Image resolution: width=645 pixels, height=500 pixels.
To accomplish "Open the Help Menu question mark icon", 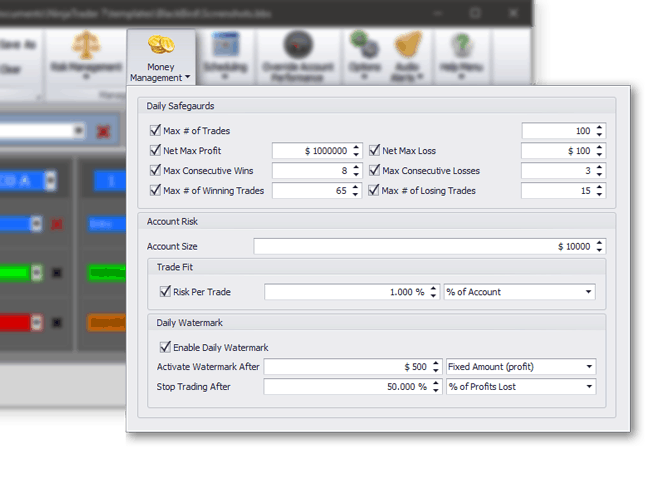I will pyautogui.click(x=462, y=44).
